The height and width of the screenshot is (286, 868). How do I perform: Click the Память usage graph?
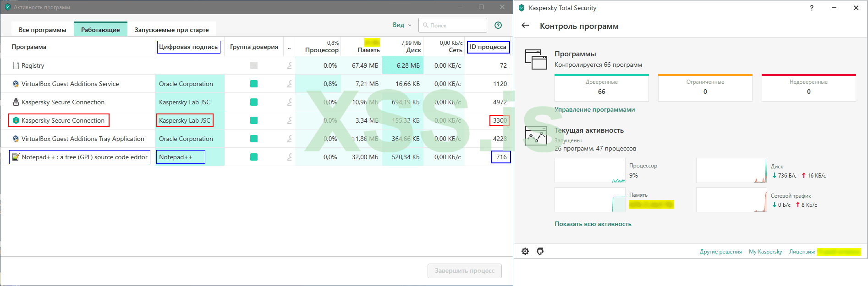click(x=590, y=200)
